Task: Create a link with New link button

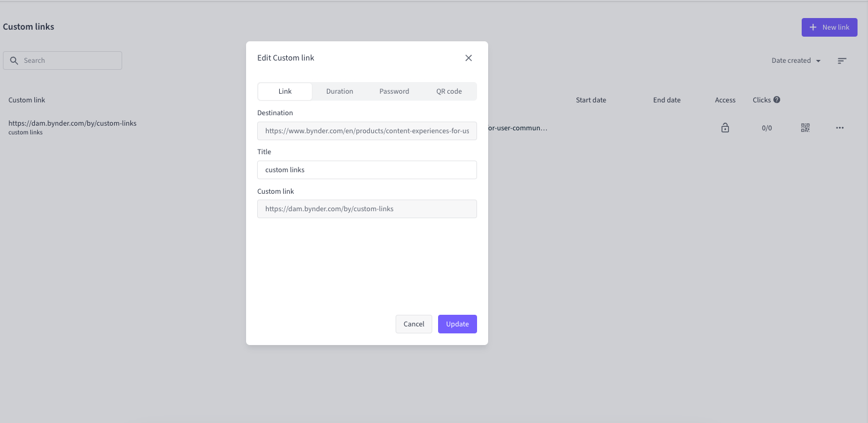Action: pyautogui.click(x=829, y=27)
